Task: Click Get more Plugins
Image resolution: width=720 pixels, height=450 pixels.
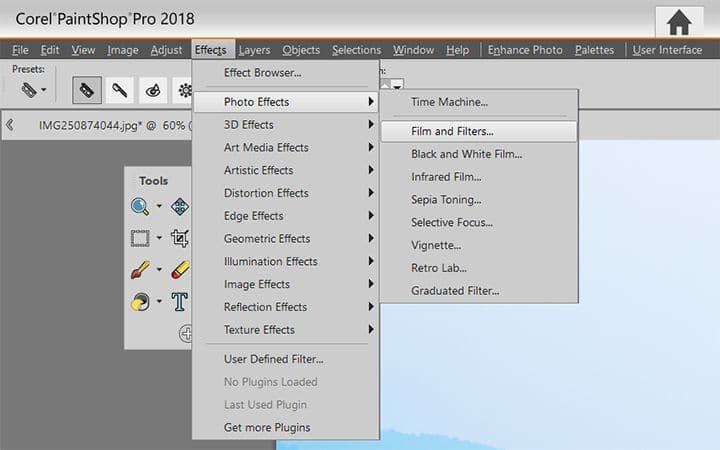Action: pyautogui.click(x=285, y=428)
